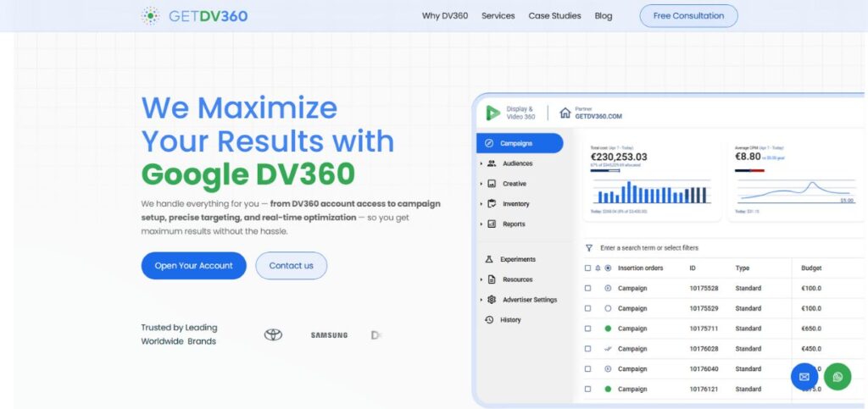Select the Campaigns compass icon
Viewport: 868px width, 409px height.
[x=489, y=143]
